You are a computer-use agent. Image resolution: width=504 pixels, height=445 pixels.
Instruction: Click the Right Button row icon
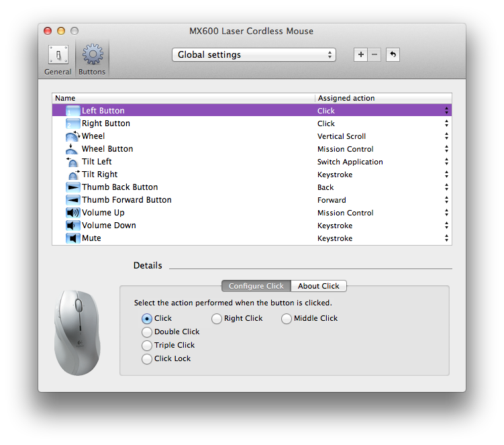click(72, 123)
